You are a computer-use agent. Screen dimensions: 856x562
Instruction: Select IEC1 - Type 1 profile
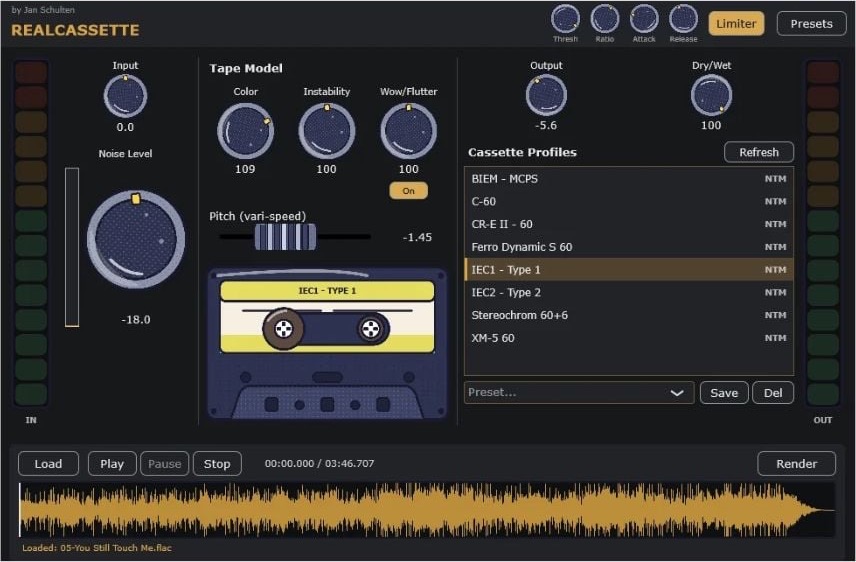coord(629,270)
